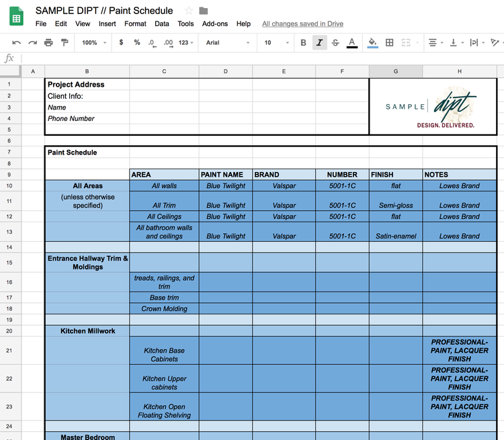
Task: Open the zoom 100% dropdown
Action: click(x=94, y=42)
